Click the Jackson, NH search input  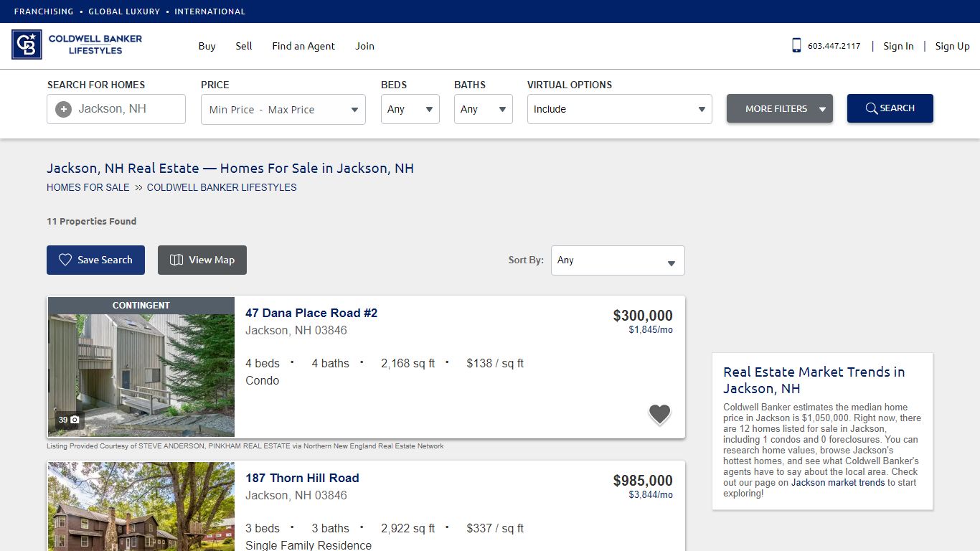(116, 109)
